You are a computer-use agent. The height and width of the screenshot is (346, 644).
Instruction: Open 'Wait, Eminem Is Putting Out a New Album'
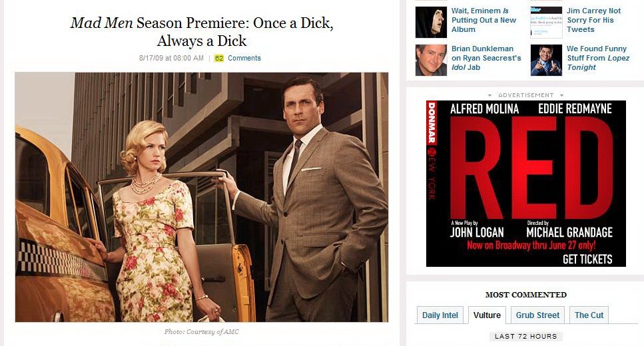[x=483, y=20]
